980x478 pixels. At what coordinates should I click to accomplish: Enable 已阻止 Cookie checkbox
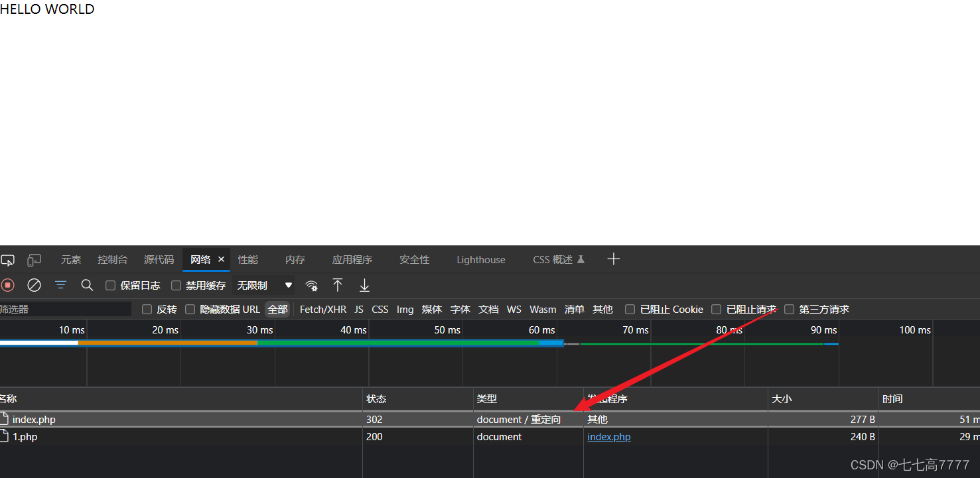630,309
